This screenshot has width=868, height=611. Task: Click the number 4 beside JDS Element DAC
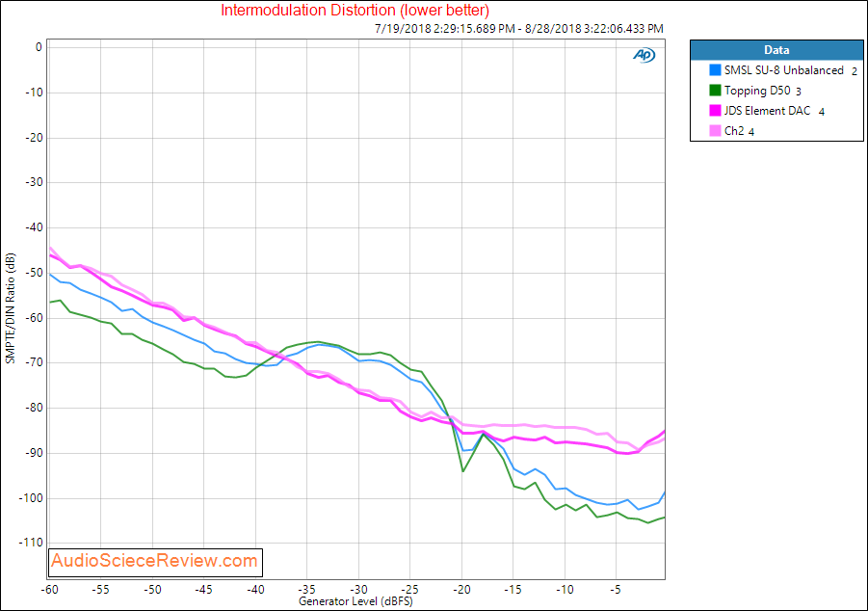pyautogui.click(x=822, y=112)
